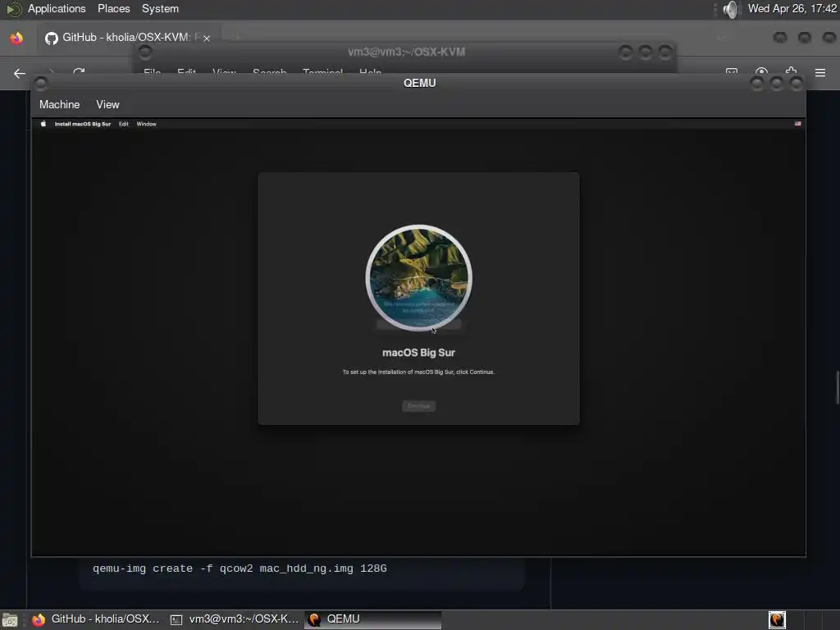
Task: Click the date and time clock
Action: click(792, 8)
